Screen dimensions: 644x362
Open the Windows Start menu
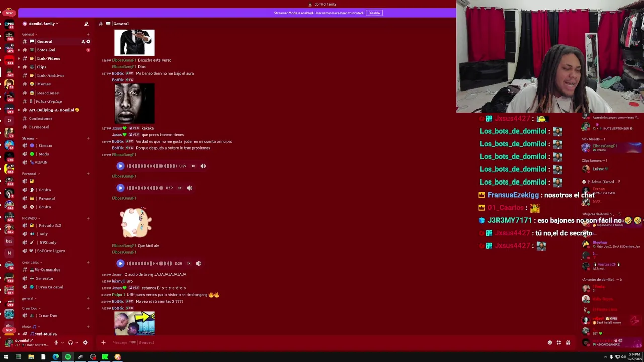[x=6, y=357]
